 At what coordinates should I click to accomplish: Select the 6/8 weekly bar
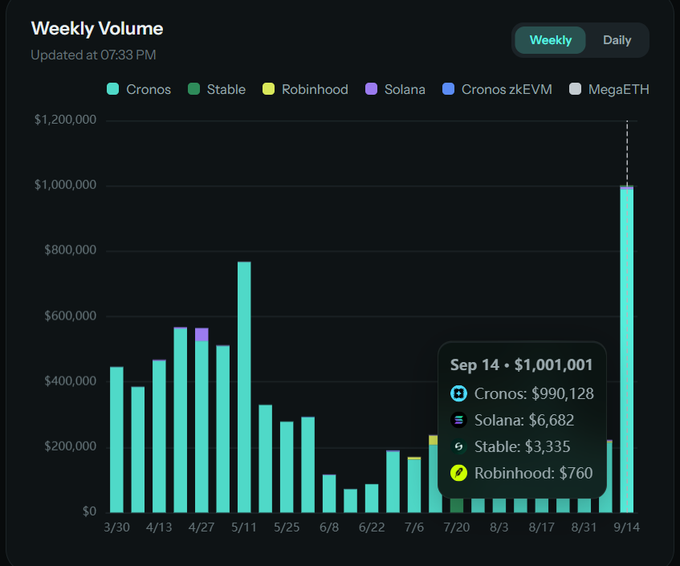329,494
